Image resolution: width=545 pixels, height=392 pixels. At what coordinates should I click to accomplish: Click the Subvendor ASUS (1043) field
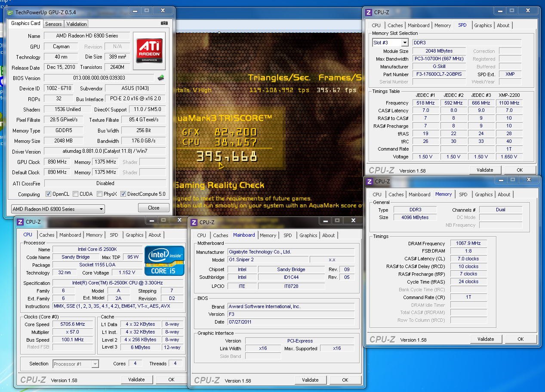[x=135, y=88]
